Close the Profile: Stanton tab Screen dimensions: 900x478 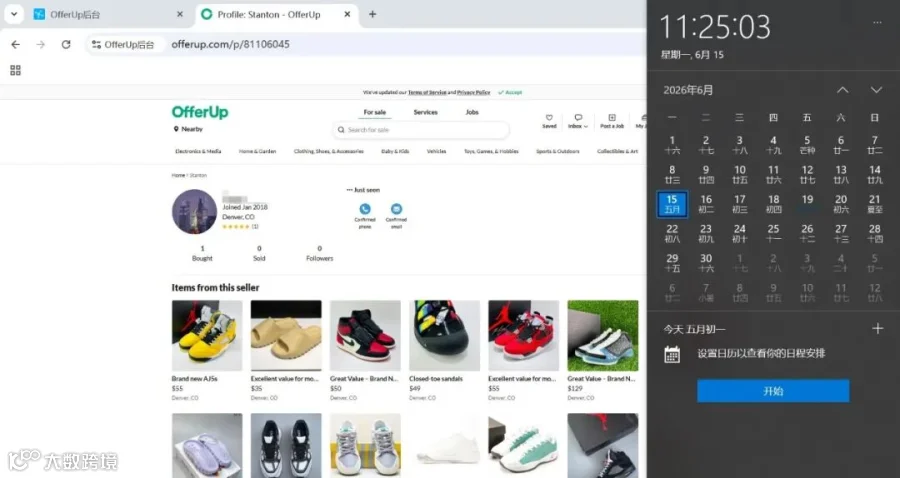click(347, 14)
